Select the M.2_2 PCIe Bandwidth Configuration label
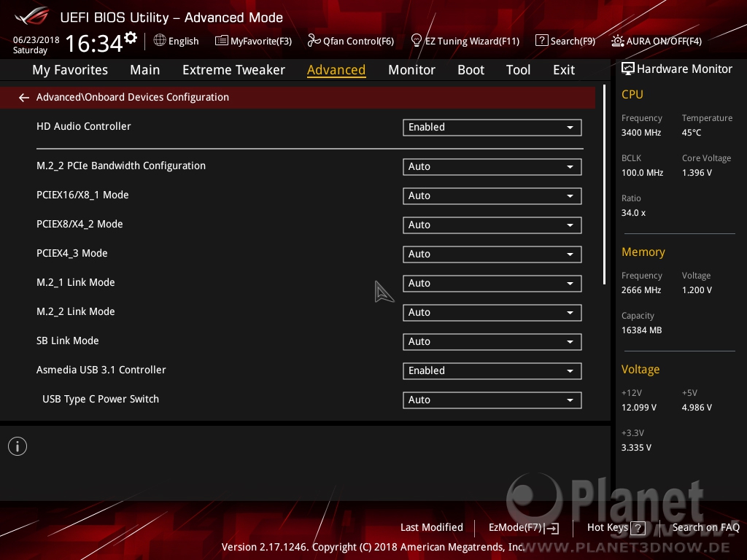This screenshot has width=747, height=560. click(121, 166)
